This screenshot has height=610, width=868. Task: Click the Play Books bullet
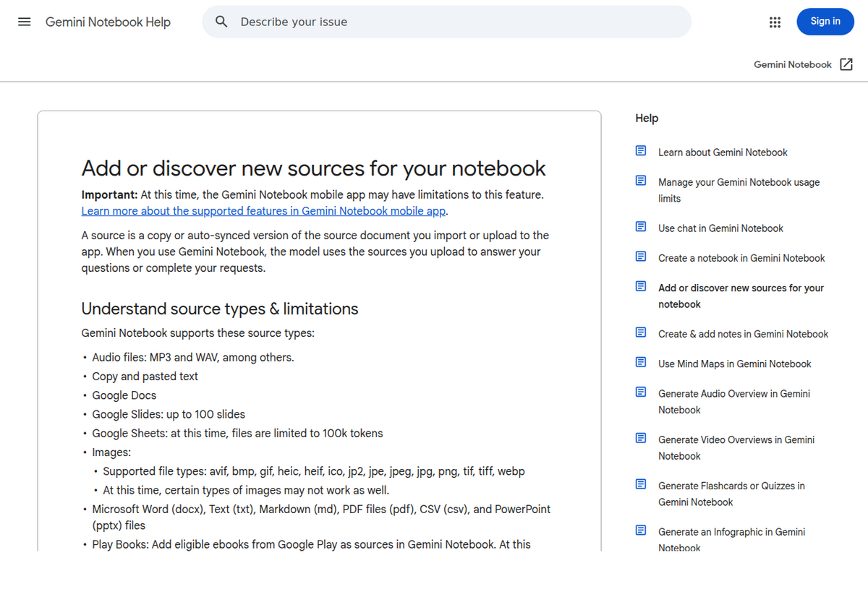click(x=311, y=544)
